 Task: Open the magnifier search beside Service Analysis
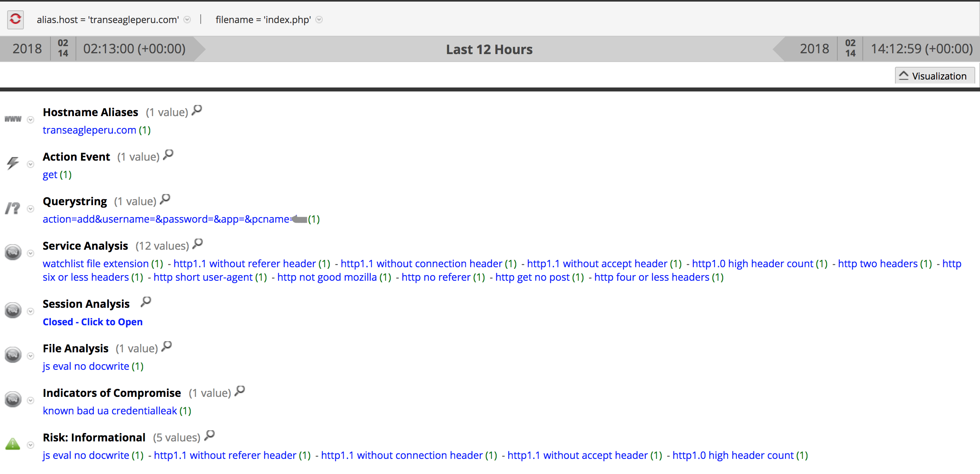(198, 244)
